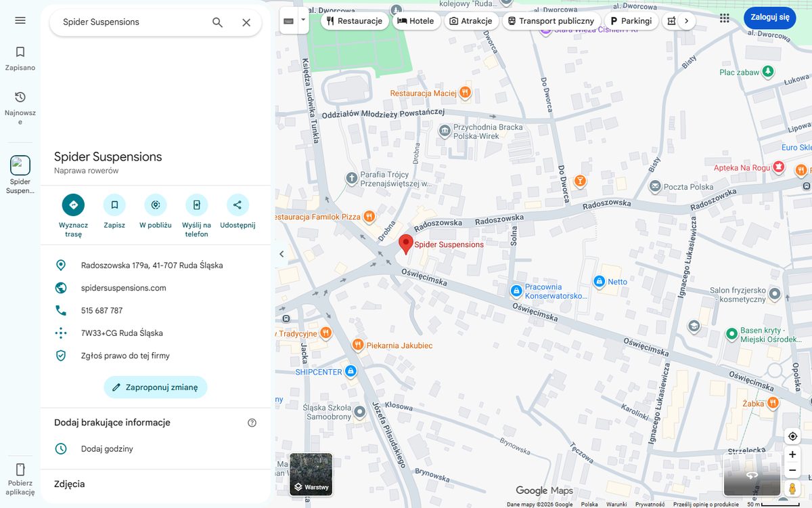Click Dodaj godziny to add hours
This screenshot has height=508, width=812.
156,448
